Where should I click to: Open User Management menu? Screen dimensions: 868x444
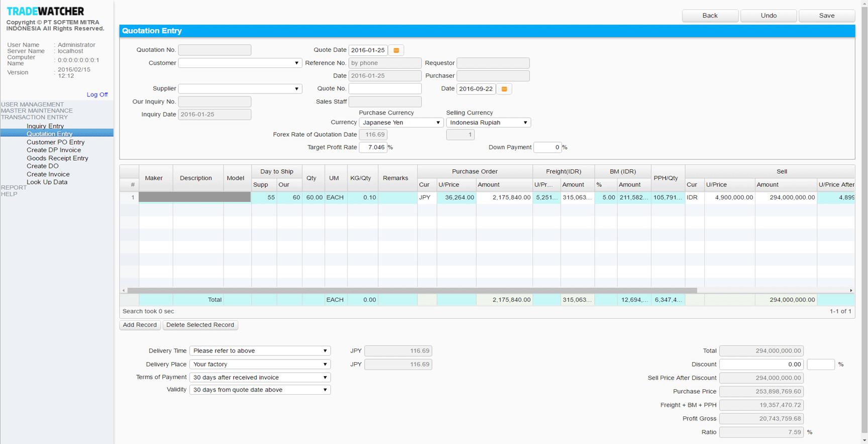click(x=33, y=104)
